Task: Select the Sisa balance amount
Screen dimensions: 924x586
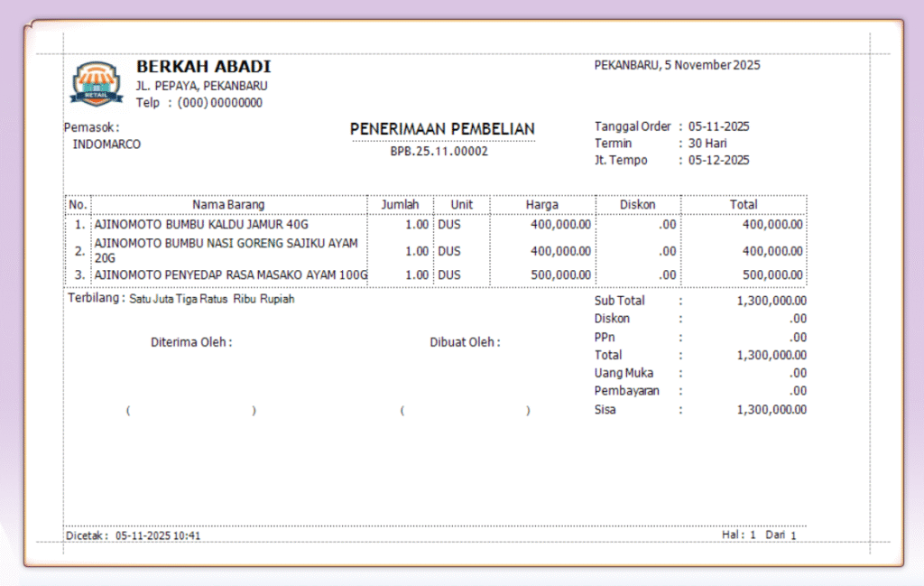Action: (771, 409)
